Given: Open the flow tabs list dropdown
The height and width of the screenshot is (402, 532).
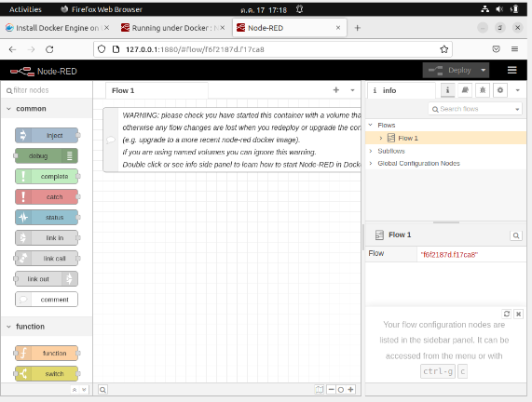Looking at the screenshot, I should click(352, 90).
